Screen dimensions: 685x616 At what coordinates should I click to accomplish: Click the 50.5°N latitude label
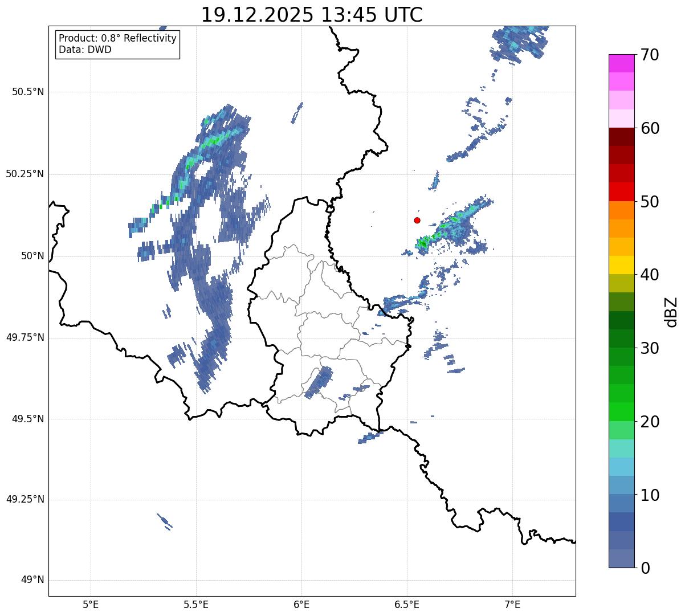tap(28, 92)
